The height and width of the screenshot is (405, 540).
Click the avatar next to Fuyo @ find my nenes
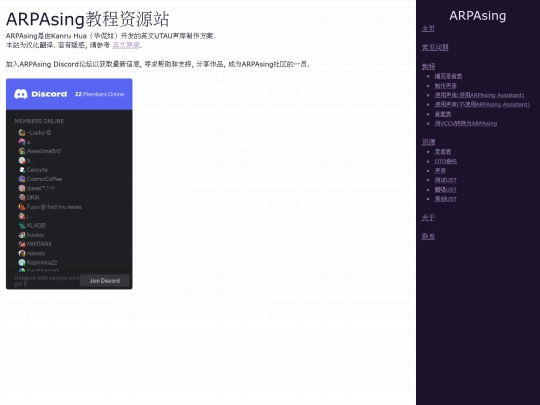click(22, 207)
